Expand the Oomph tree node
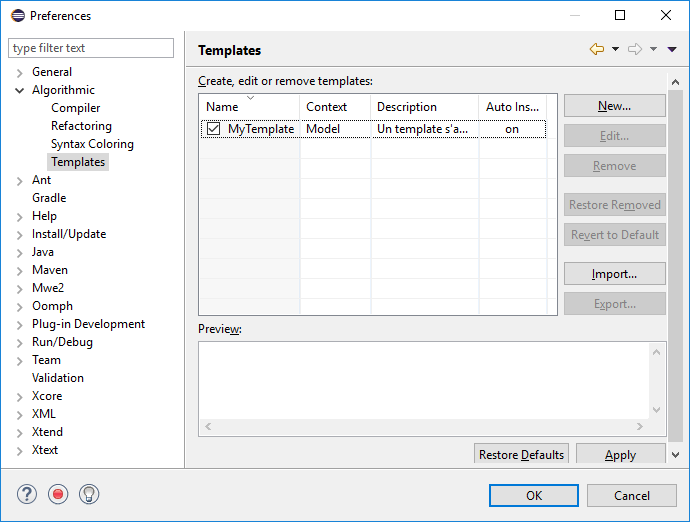Screen dimensions: 690x522 pos(19,307)
